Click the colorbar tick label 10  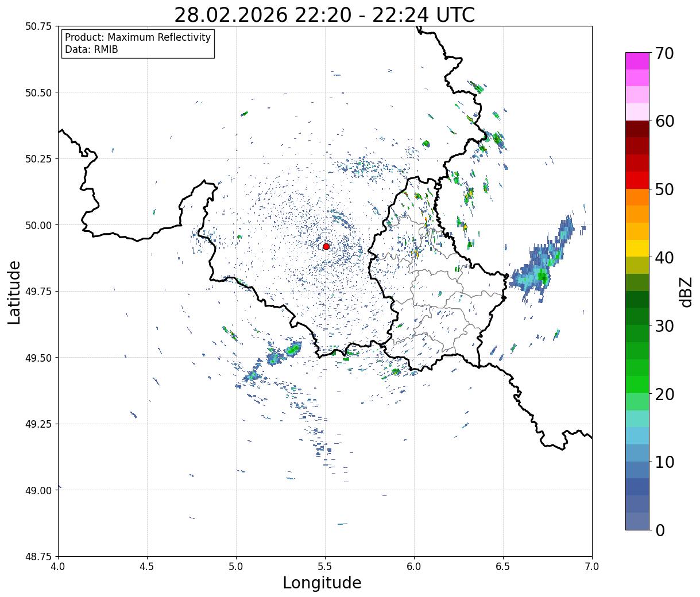(x=664, y=462)
